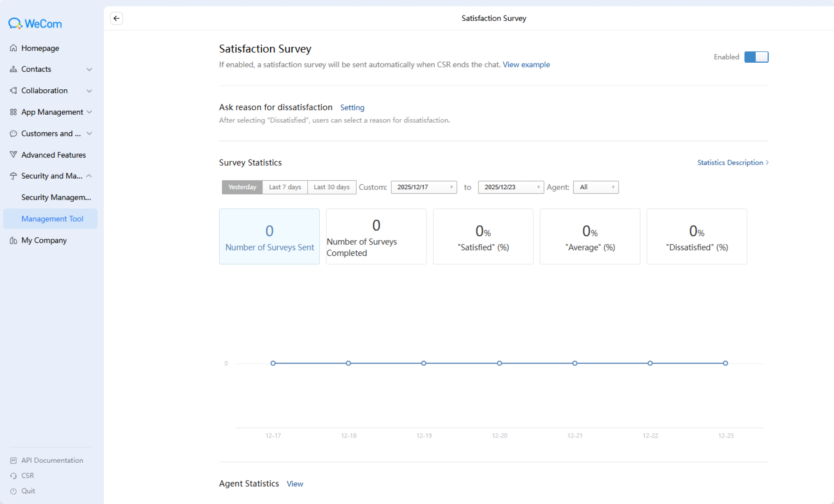Click View next to Agent Statistics
The image size is (834, 504).
(x=295, y=484)
